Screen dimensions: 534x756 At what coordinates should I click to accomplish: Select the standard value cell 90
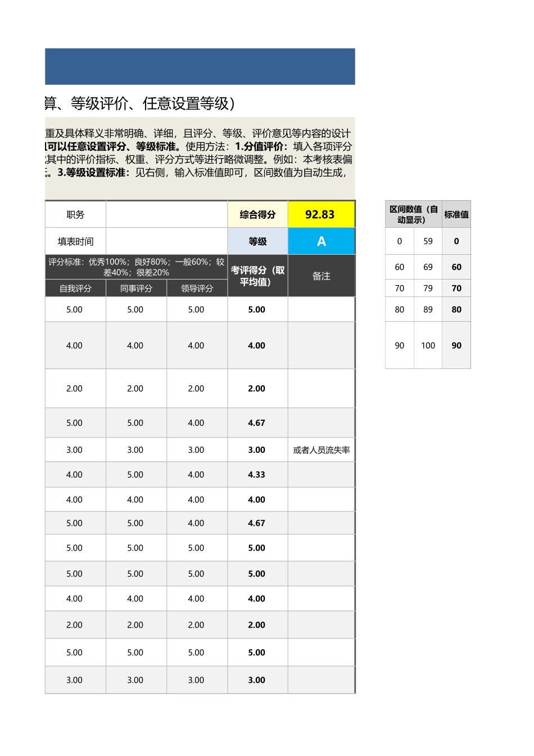point(456,345)
